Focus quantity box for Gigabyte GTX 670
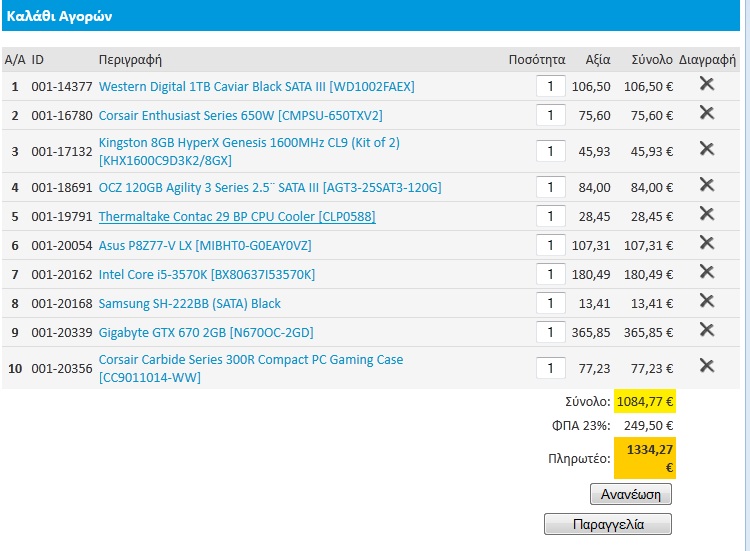The image size is (750, 551). pyautogui.click(x=551, y=332)
